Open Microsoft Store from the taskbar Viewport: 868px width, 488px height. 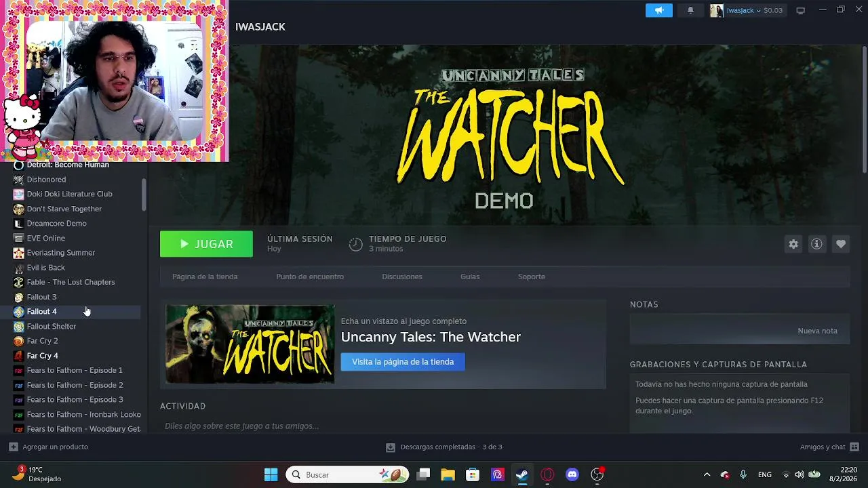click(473, 474)
